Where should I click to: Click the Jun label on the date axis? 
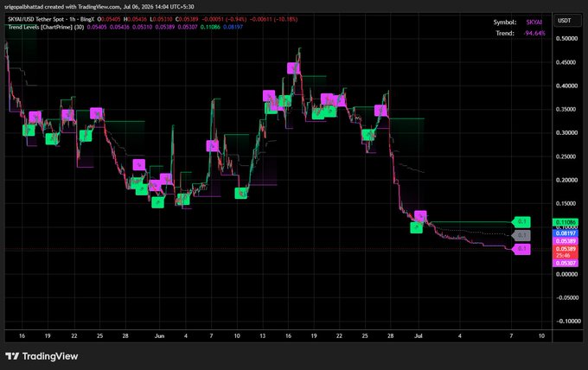pyautogui.click(x=159, y=336)
